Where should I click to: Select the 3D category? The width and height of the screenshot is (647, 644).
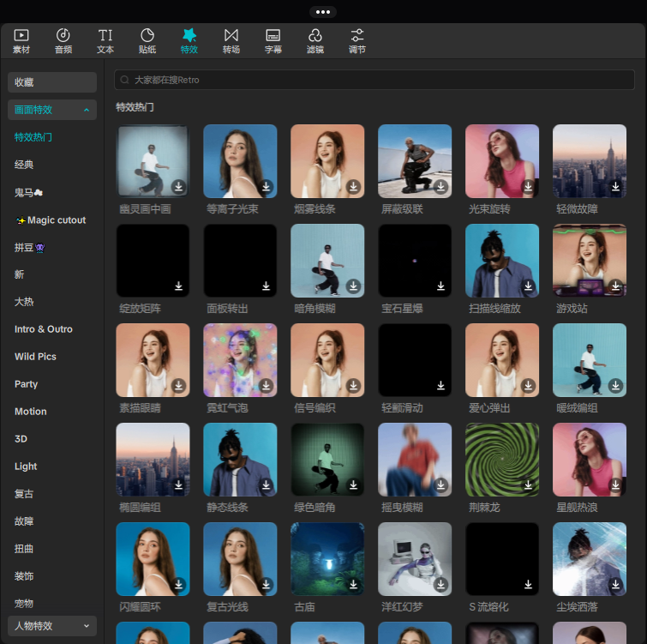coord(21,439)
